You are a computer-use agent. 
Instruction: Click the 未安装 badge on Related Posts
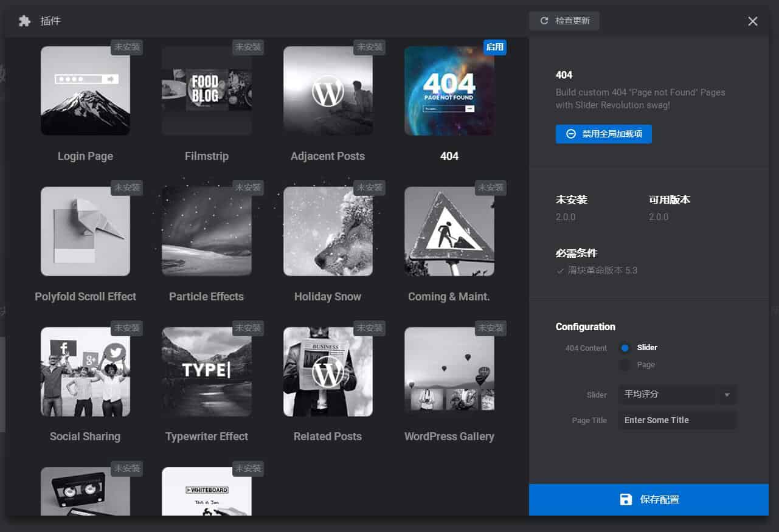click(370, 328)
